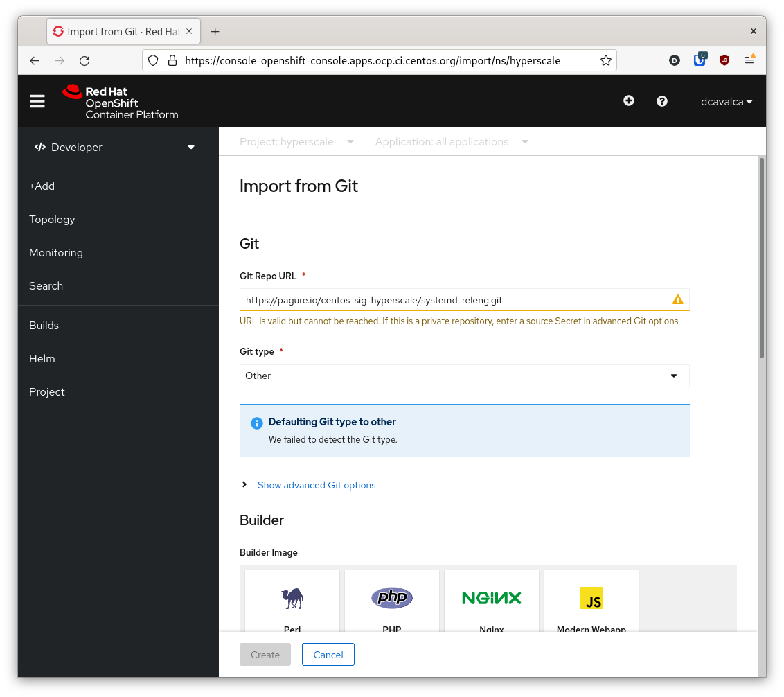This screenshot has height=697, width=784.
Task: Click the padlock site info icon
Action: [172, 60]
